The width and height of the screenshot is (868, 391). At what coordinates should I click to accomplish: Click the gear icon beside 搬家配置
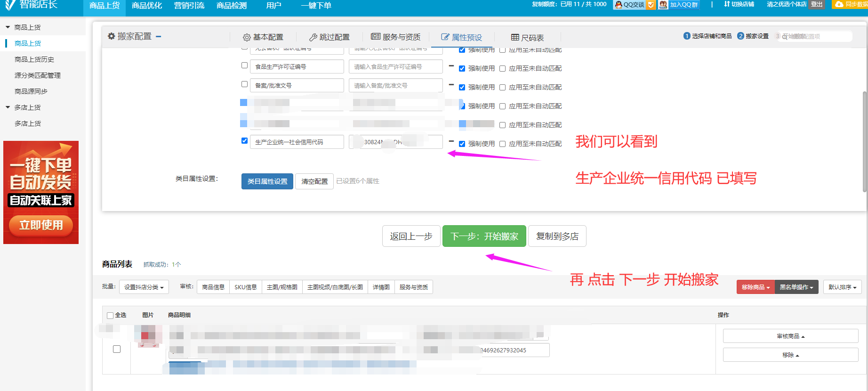click(111, 36)
